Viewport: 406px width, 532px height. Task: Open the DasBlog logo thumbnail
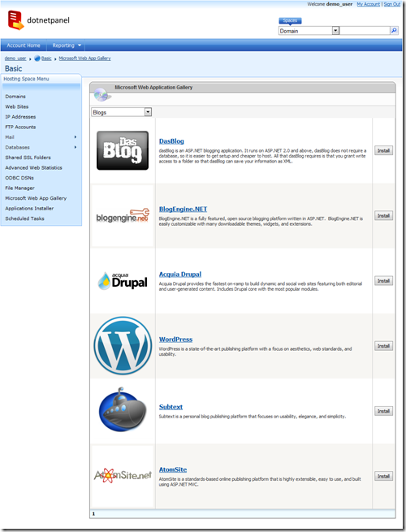click(x=123, y=150)
